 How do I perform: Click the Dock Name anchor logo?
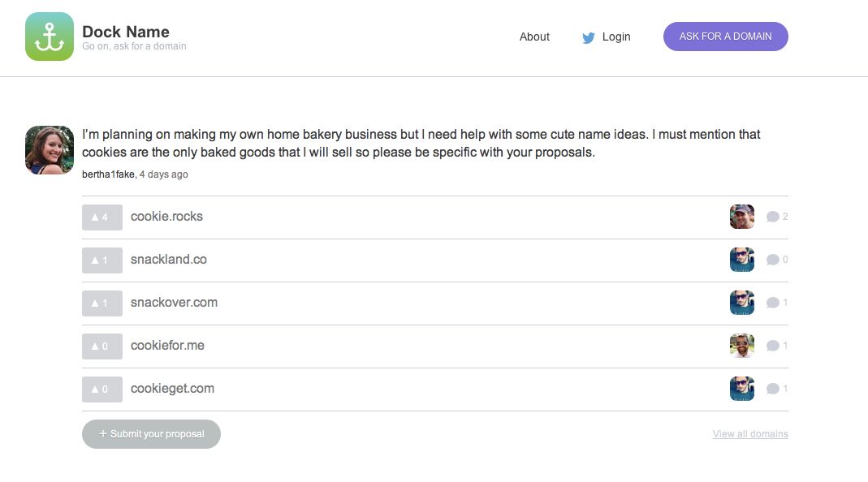[x=50, y=37]
